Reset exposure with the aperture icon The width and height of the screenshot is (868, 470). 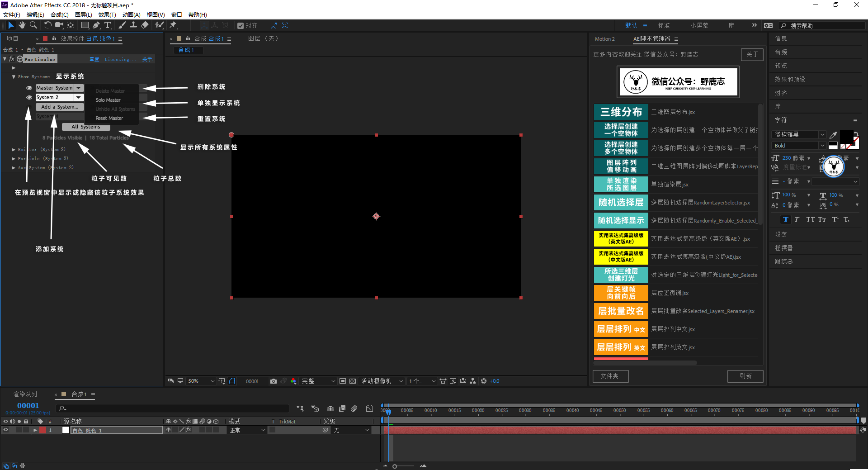coord(484,381)
